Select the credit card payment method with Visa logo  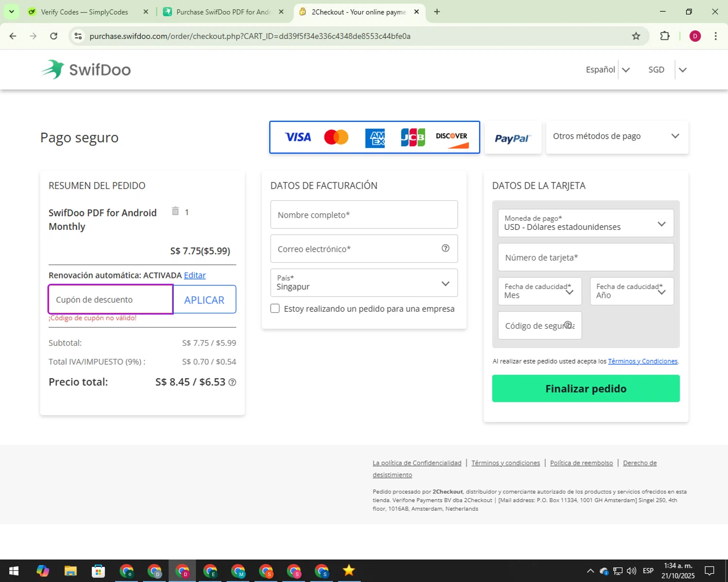coord(375,137)
